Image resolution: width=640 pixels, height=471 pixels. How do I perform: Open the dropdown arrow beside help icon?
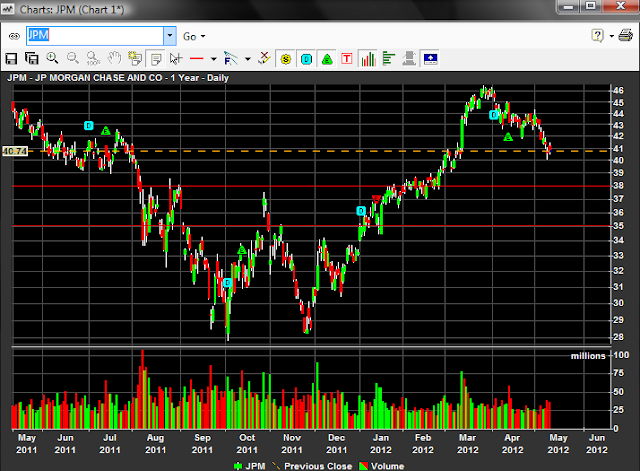point(611,36)
